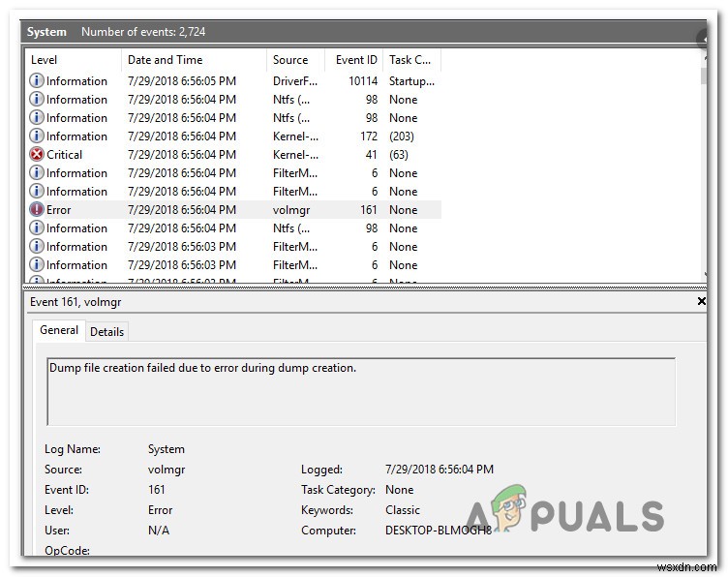Click the 6:56:05 PM timestamp cell
728x577 pixels.
click(182, 81)
